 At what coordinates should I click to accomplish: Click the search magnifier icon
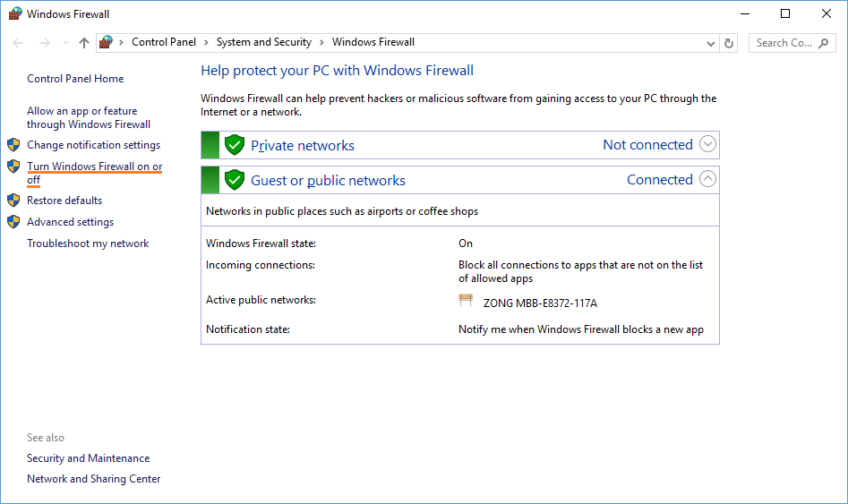click(x=823, y=43)
